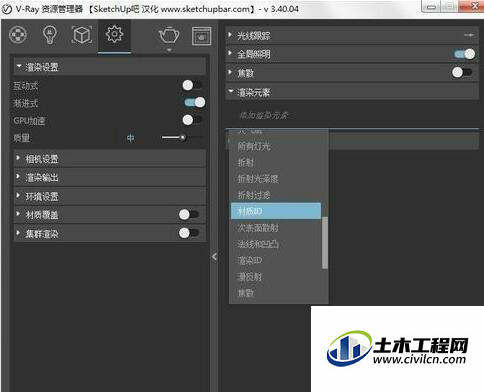The height and width of the screenshot is (392, 484).
Task: Collapse the 渲染设置 section
Action: click(109, 67)
